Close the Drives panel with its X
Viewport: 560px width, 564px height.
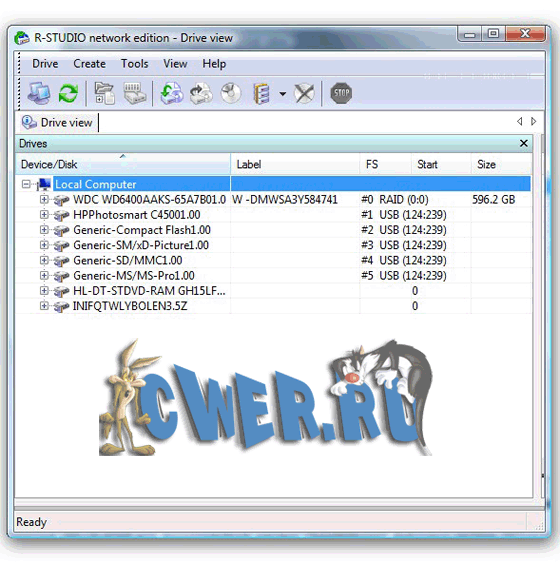pyautogui.click(x=524, y=144)
